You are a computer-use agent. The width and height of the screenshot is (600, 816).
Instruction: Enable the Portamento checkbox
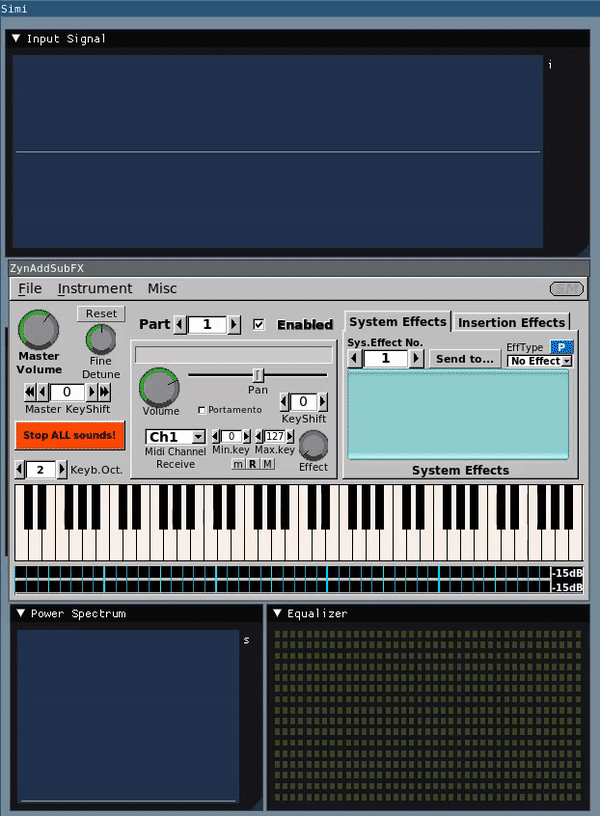[202, 410]
